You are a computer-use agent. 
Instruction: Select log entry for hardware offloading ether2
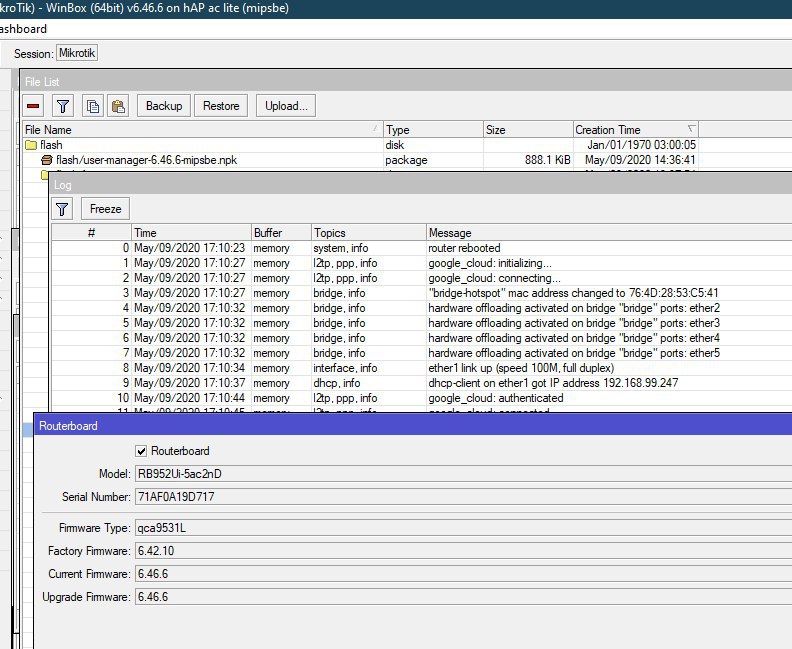[x=422, y=308]
